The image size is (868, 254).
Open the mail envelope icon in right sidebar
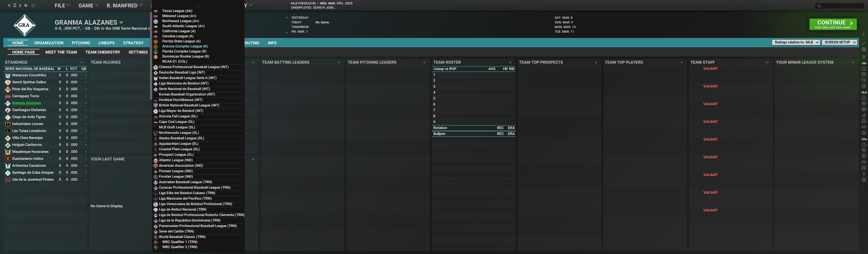[864, 74]
